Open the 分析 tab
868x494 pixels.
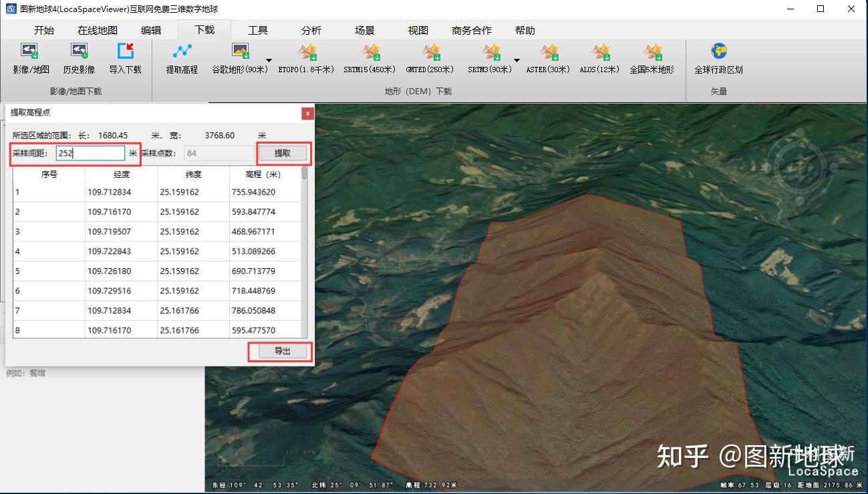tap(311, 30)
